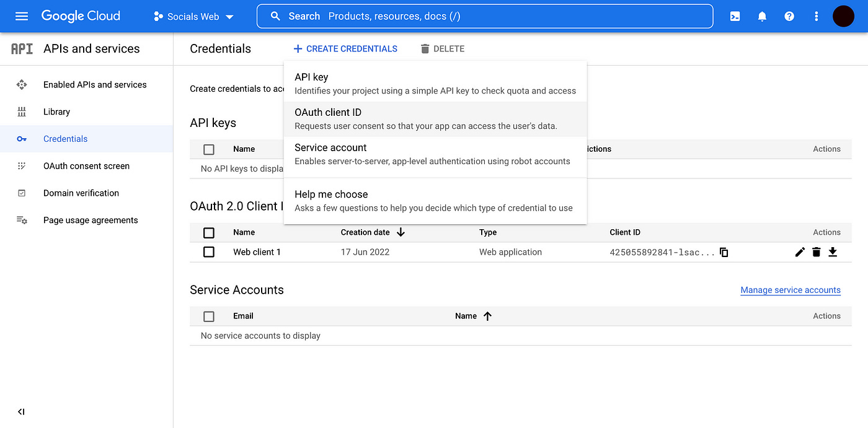Click the Credentials key icon
868x428 pixels.
(22, 139)
